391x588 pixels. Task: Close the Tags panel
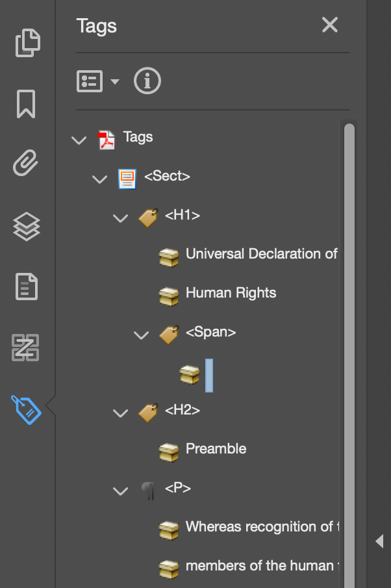click(x=330, y=25)
